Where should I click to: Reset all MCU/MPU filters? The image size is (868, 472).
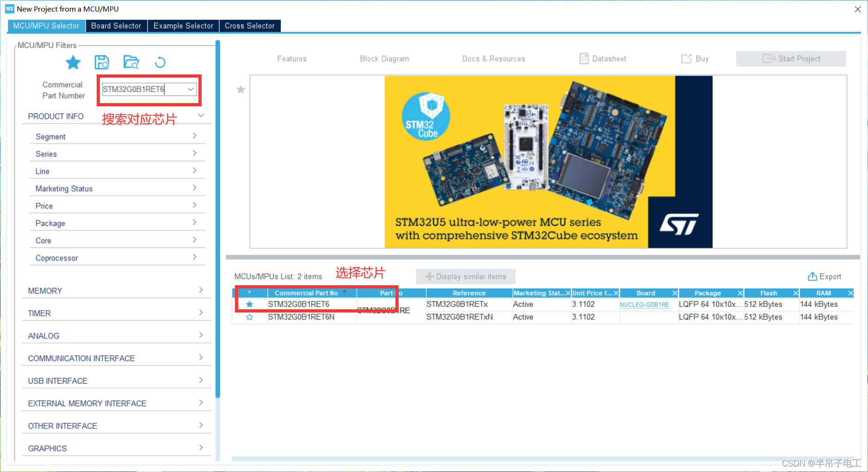click(x=160, y=61)
